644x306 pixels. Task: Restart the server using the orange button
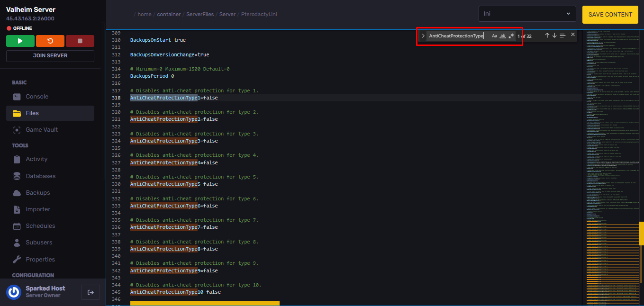coord(50,41)
